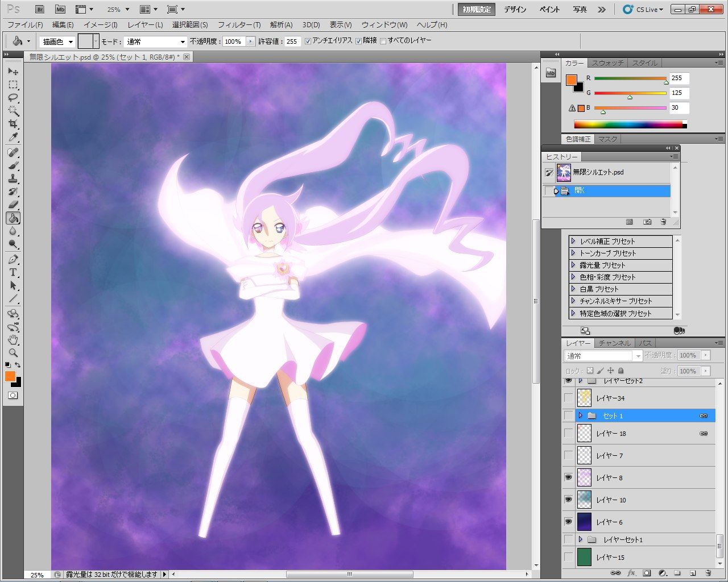Enable the すべてのレイヤー checkbox
Viewport: 728px width, 582px height.
383,41
